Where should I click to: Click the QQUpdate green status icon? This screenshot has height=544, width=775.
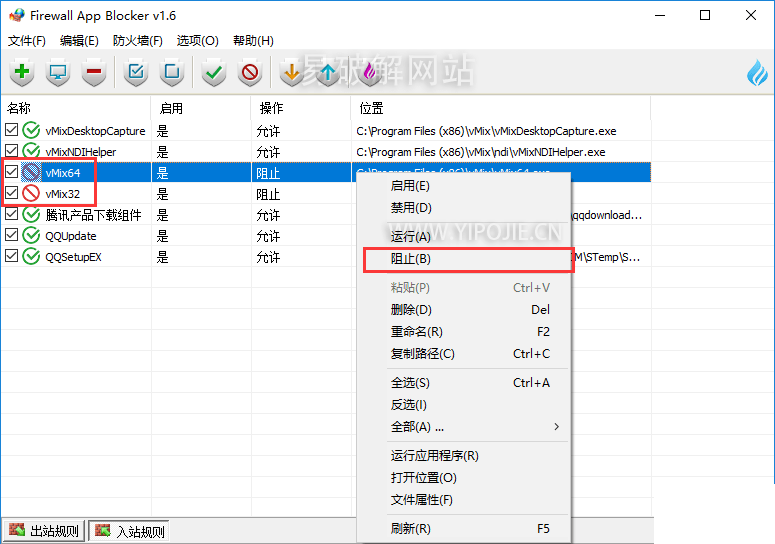(x=32, y=235)
